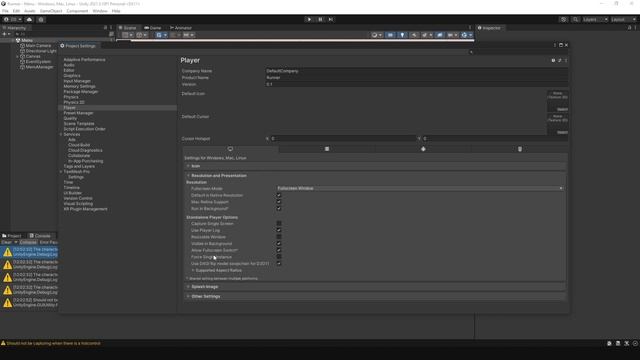Viewport: 640px width, 360px height.
Task: Enable Resizable Window checkbox
Action: (x=279, y=237)
